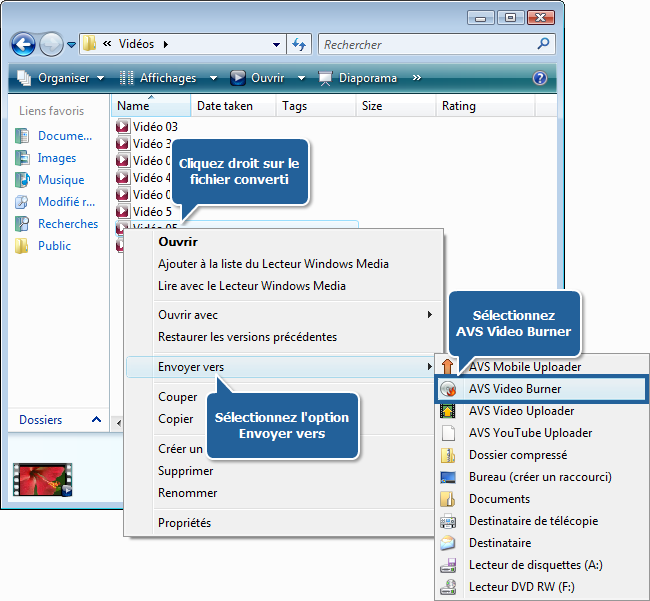The height and width of the screenshot is (601, 650).
Task: Open the Envoyer vers submenu
Action: pos(280,367)
